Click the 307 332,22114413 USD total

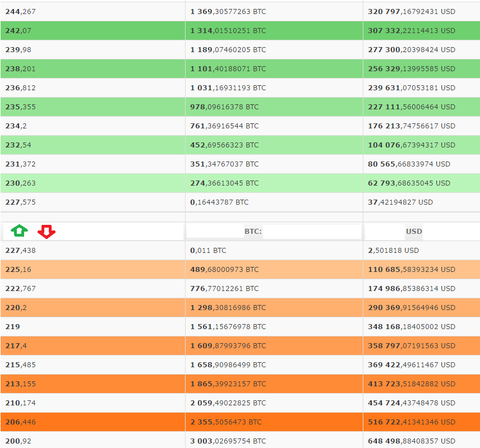click(x=412, y=31)
